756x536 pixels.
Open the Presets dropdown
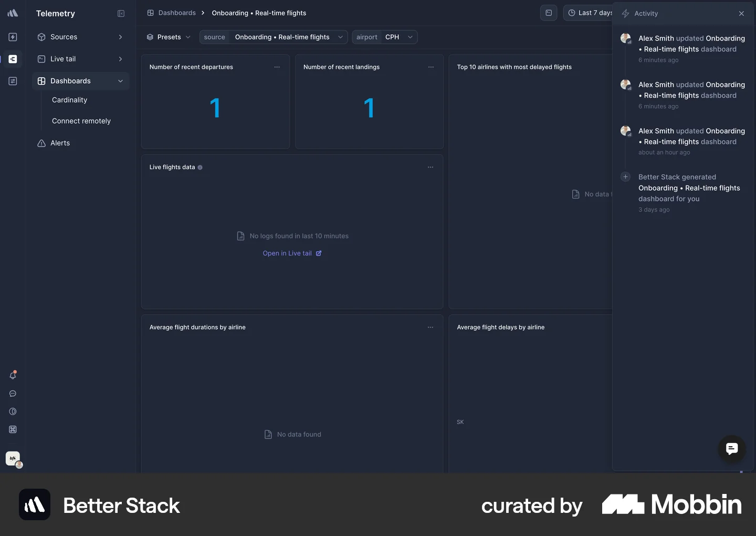[168, 37]
